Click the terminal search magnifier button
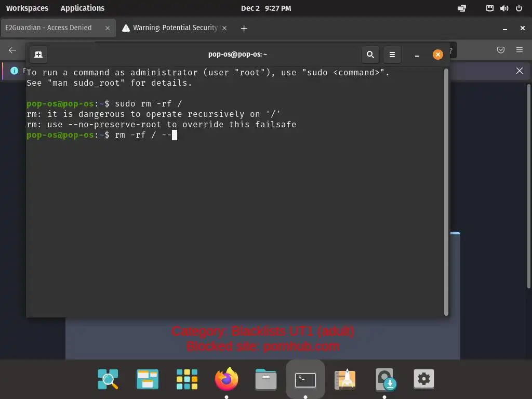532x399 pixels. click(370, 55)
